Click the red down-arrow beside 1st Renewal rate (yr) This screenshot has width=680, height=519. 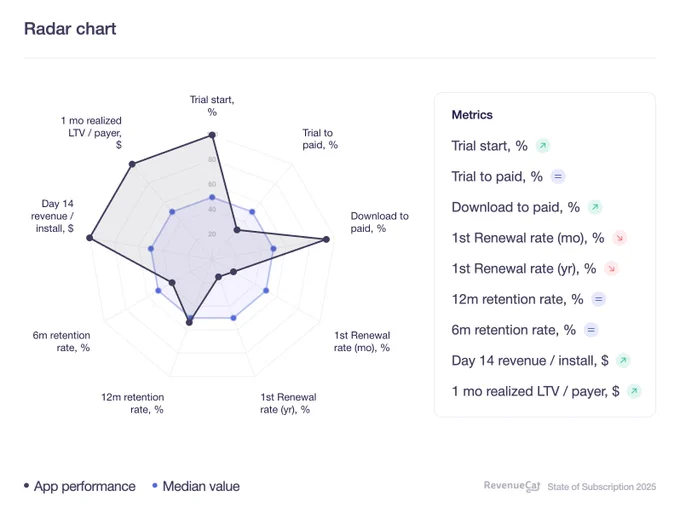point(611,269)
